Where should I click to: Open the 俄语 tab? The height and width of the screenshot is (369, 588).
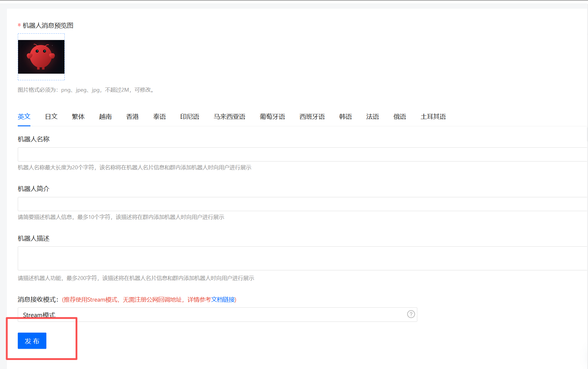coord(400,117)
